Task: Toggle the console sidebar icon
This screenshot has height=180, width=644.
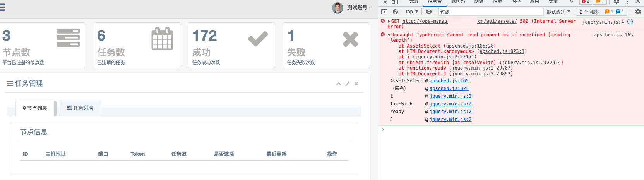Action: click(384, 12)
